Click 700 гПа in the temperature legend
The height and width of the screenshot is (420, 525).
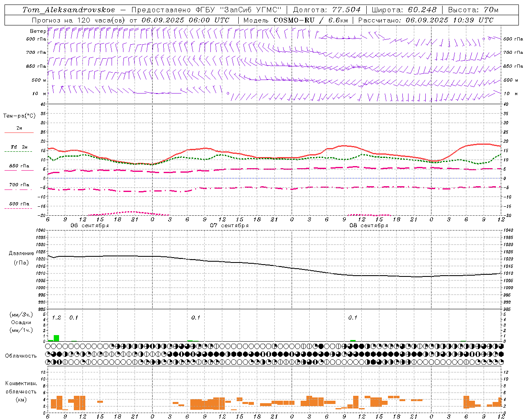coord(19,185)
